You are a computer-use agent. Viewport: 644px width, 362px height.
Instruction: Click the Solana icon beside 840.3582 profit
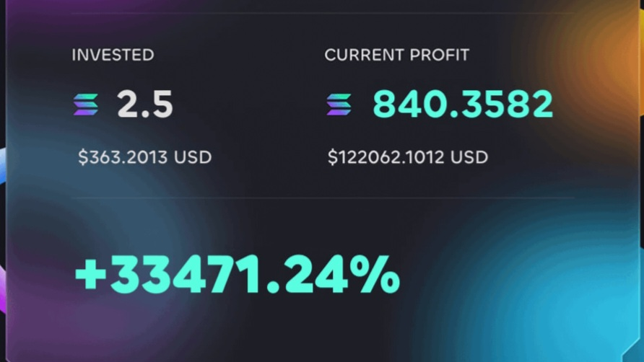pos(339,105)
